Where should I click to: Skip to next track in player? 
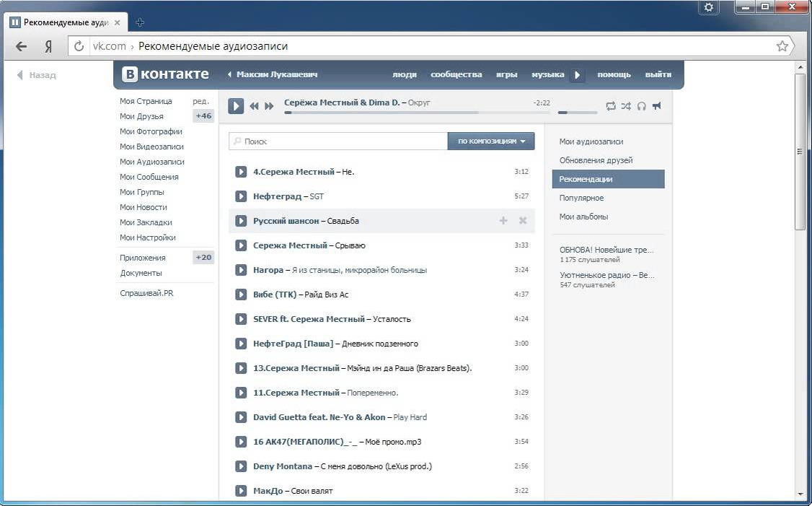tap(269, 106)
